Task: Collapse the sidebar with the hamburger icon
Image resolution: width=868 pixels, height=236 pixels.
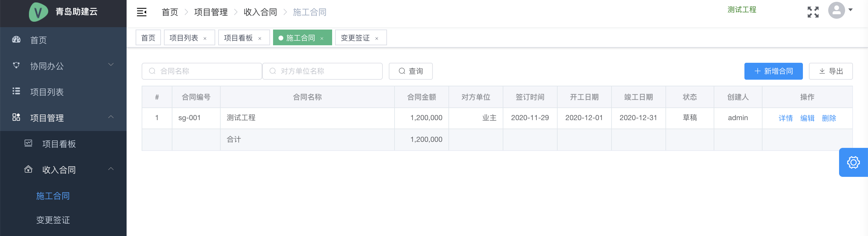Action: click(x=142, y=12)
